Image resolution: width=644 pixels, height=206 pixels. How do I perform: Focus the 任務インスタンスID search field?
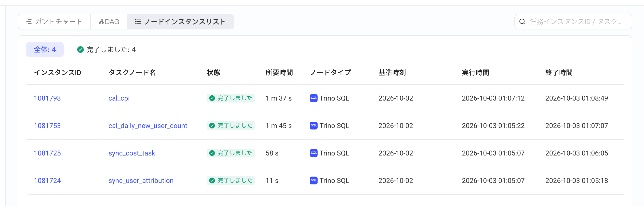pos(573,22)
